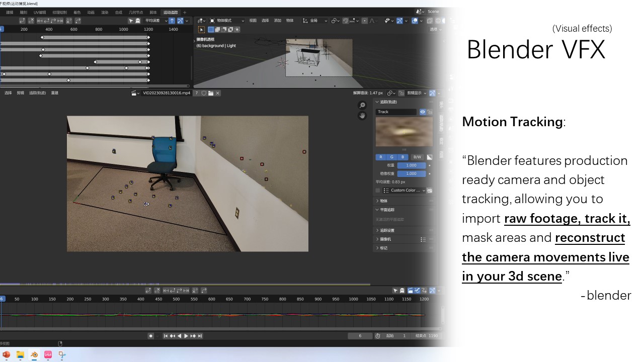Viewport: 644px width, 362px height.
Task: Expand the 标记 Marker panel
Action: (x=405, y=248)
